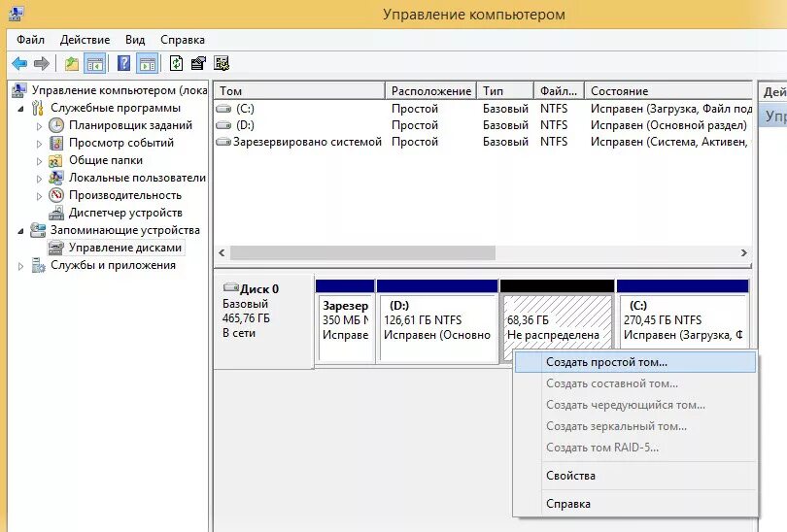Sort by the Том column header

[x=299, y=90]
